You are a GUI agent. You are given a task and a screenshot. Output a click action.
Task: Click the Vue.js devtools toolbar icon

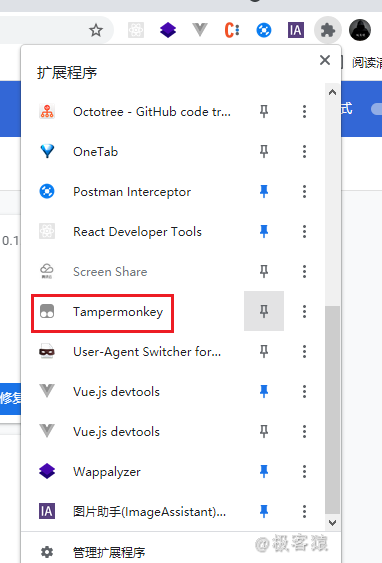[x=200, y=30]
